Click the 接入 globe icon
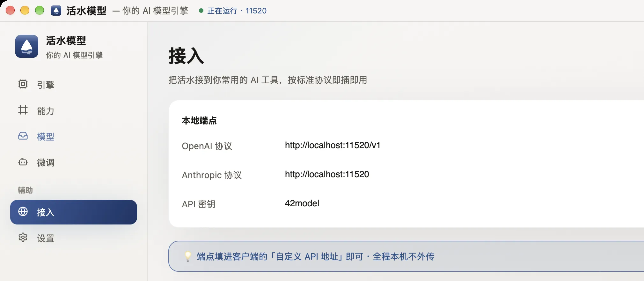This screenshot has height=281, width=644. (23, 211)
